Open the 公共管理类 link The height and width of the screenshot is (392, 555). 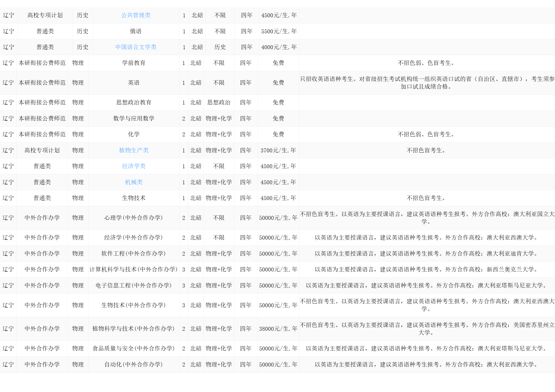pos(136,15)
